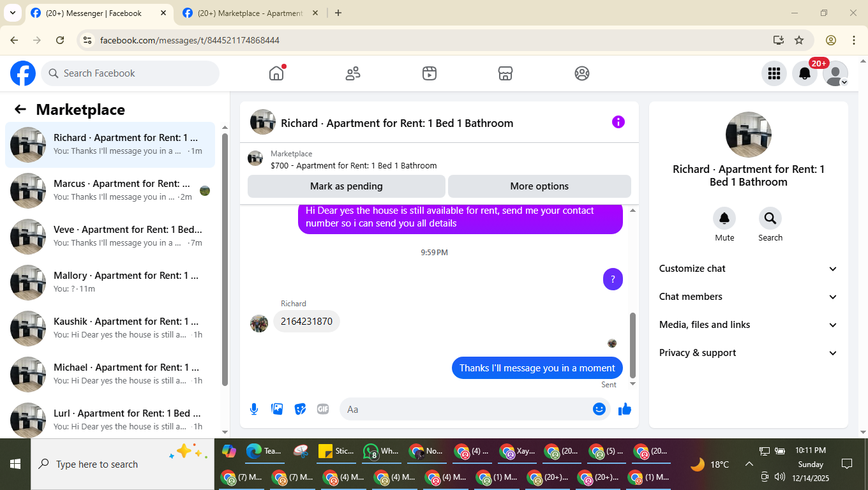The image size is (868, 490).
Task: Expand the Customize chat section
Action: pyautogui.click(x=749, y=269)
